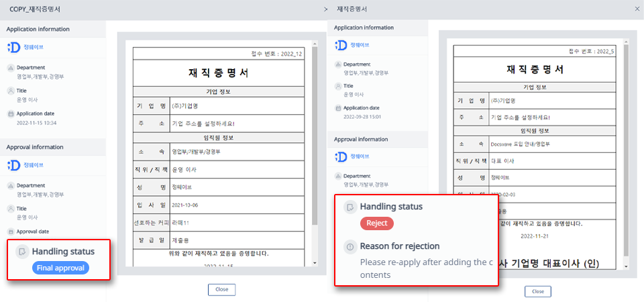Image resolution: width=644 pixels, height=302 pixels.
Task: Click the 라떼11 preferred coffee cell
Action: point(237,223)
